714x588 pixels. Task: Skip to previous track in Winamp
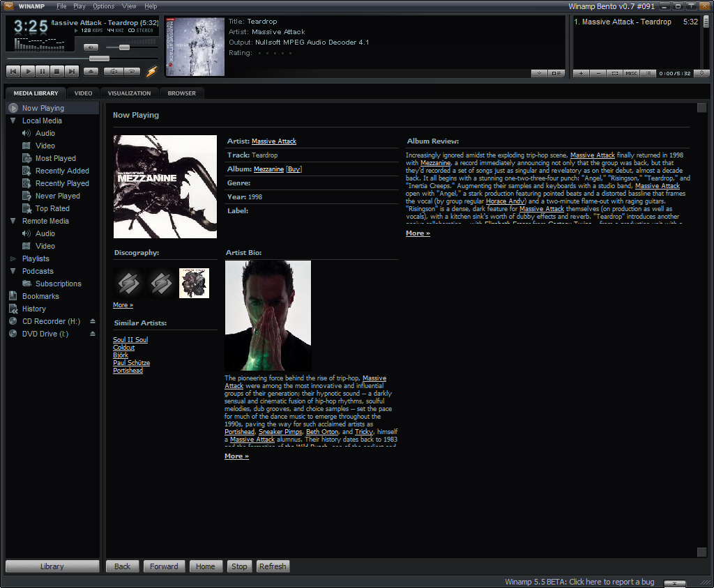click(x=13, y=72)
